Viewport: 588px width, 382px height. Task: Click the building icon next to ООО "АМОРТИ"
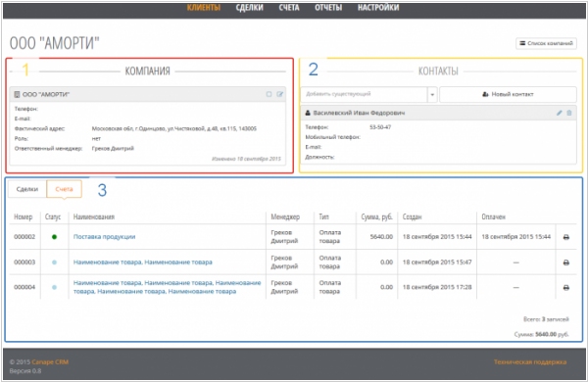[17, 94]
